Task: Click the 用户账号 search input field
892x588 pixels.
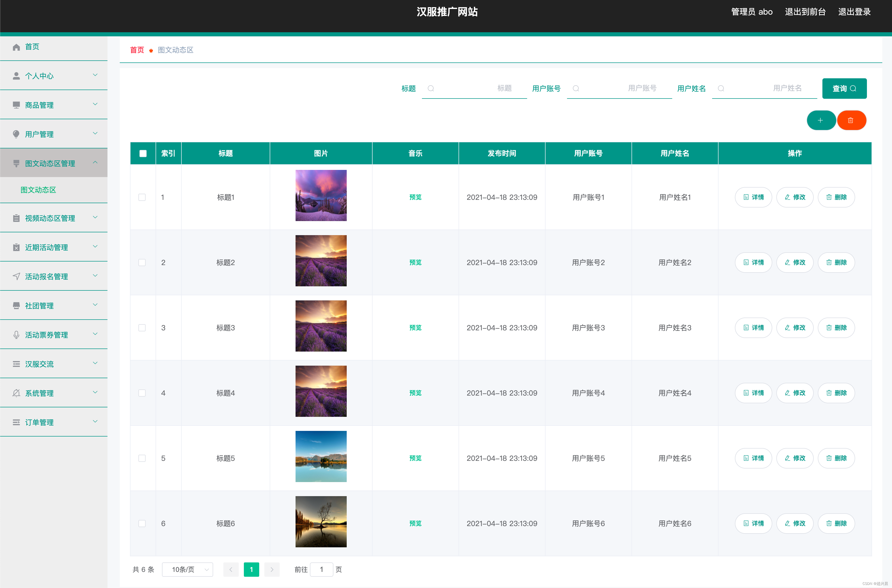Action: coord(619,88)
